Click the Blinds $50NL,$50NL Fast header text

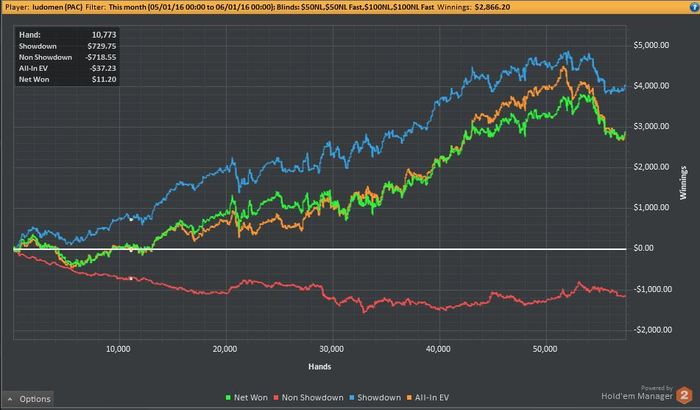click(355, 7)
